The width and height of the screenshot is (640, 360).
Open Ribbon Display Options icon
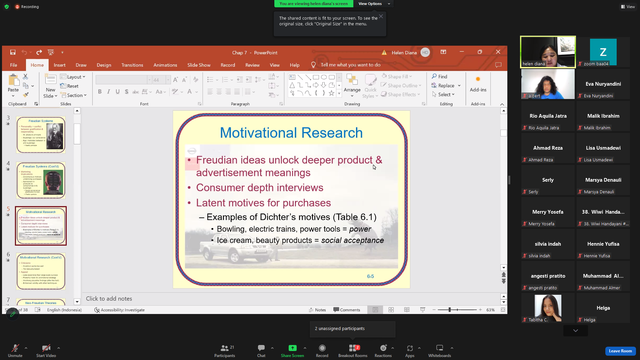point(443,52)
